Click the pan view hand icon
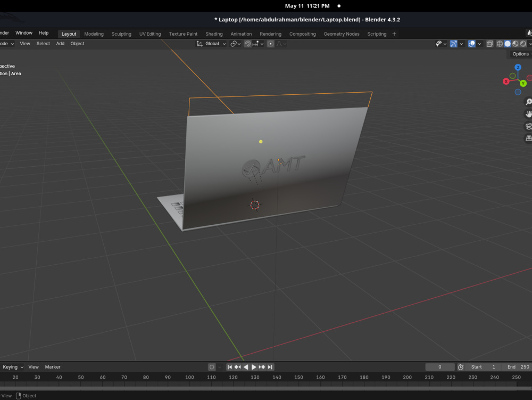This screenshot has height=400, width=532. (529, 114)
